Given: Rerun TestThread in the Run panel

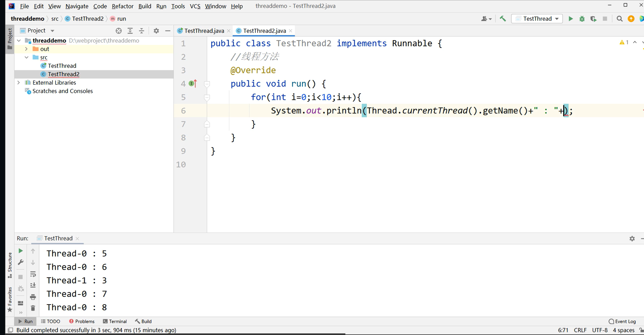Looking at the screenshot, I should point(20,251).
